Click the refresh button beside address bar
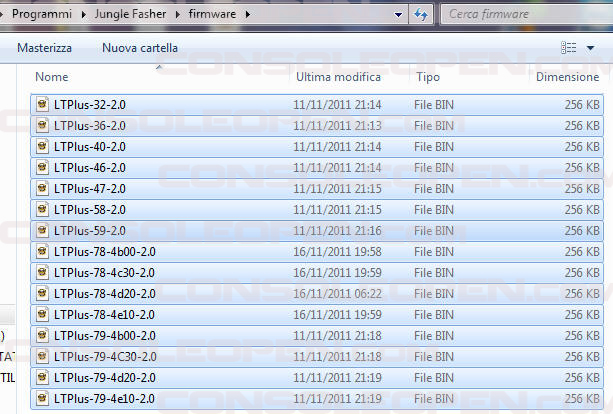The height and width of the screenshot is (414, 613). 422,15
